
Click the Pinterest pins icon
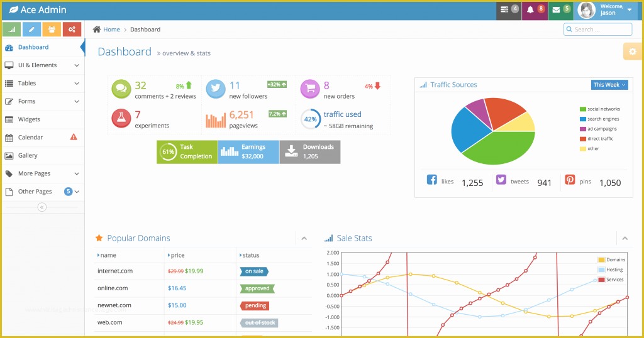[x=570, y=180]
